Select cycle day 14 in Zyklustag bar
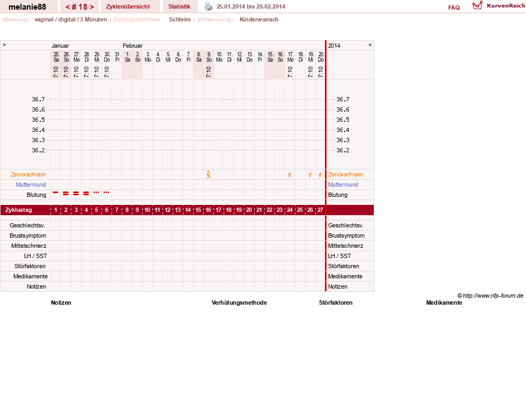The image size is (526, 420). click(x=188, y=210)
